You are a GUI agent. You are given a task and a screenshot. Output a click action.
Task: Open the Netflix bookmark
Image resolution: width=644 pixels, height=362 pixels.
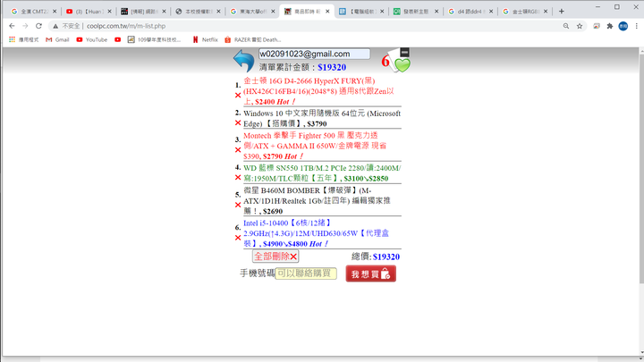pos(206,40)
